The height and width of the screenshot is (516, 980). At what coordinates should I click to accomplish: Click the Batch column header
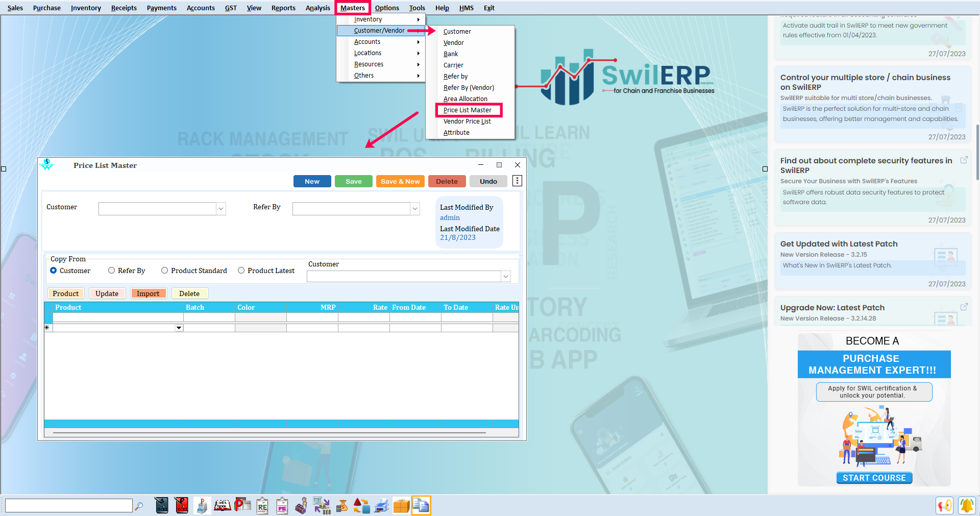click(x=209, y=307)
